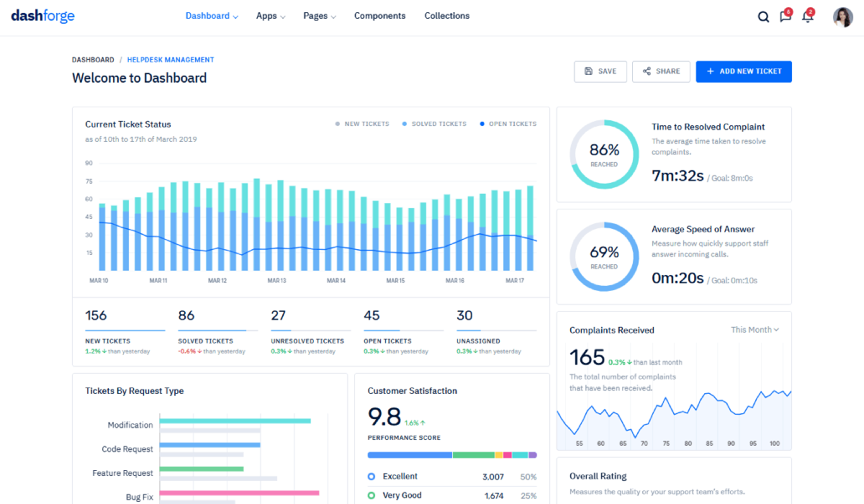This screenshot has height=504, width=864.
Task: Expand the Apps nav dropdown
Action: click(271, 16)
